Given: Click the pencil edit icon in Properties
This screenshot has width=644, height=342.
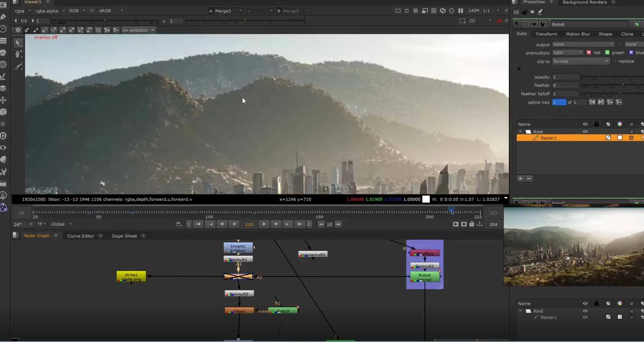Looking at the screenshot, I should [x=540, y=12].
